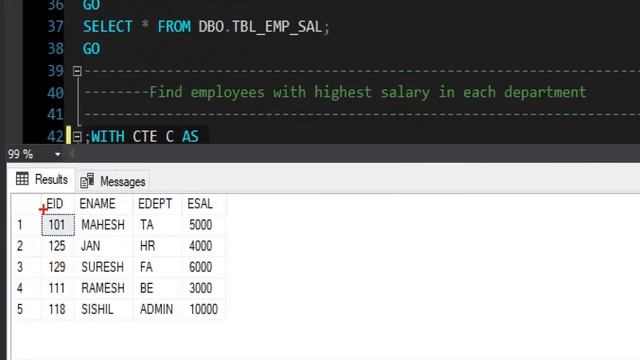Select row header 5 in results
This screenshot has width=640, height=360.
point(26,309)
